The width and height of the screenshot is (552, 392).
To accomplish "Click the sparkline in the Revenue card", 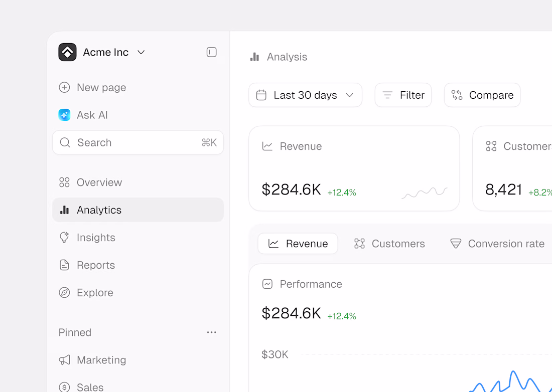I will [425, 192].
